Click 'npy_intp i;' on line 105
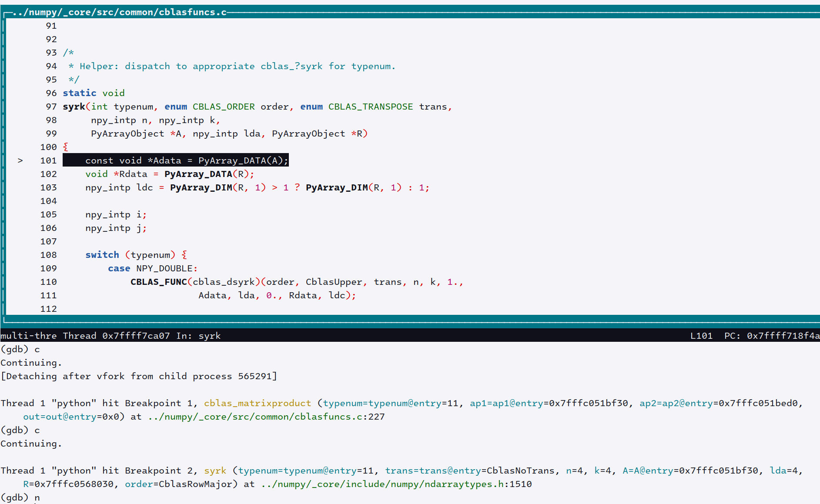 click(x=116, y=214)
